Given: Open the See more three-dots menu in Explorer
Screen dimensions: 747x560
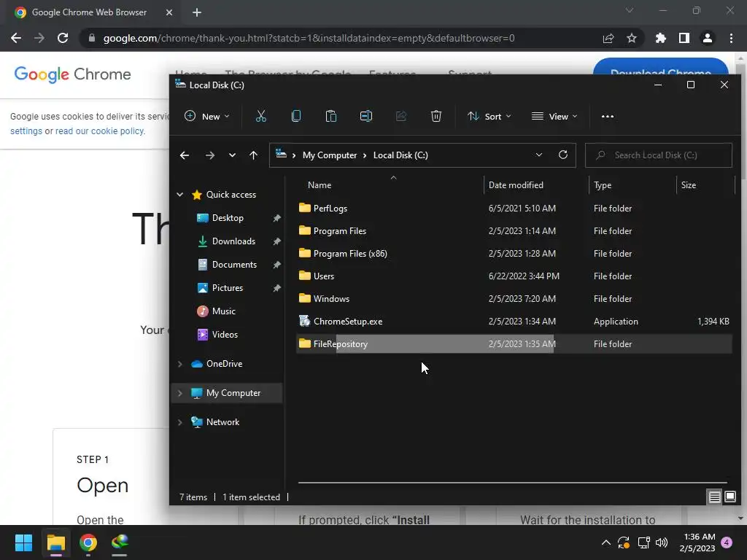Looking at the screenshot, I should pos(608,116).
